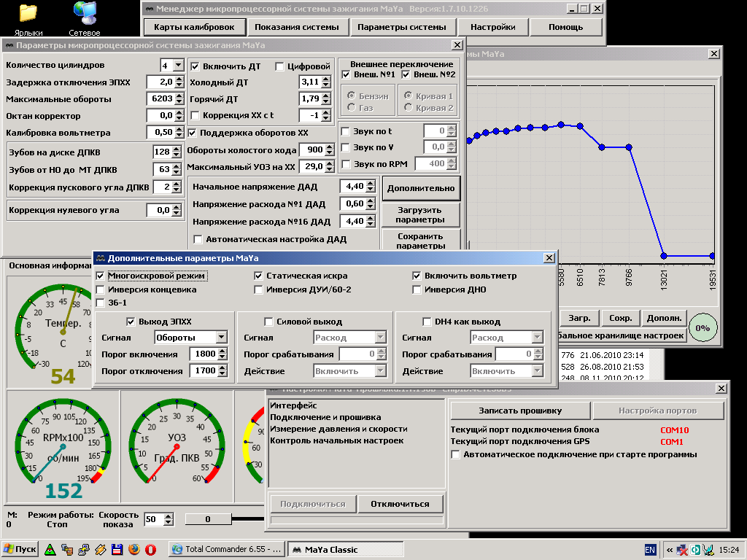The height and width of the screenshot is (560, 747).
Task: Click the EN language indicator in taskbar
Action: [x=650, y=550]
